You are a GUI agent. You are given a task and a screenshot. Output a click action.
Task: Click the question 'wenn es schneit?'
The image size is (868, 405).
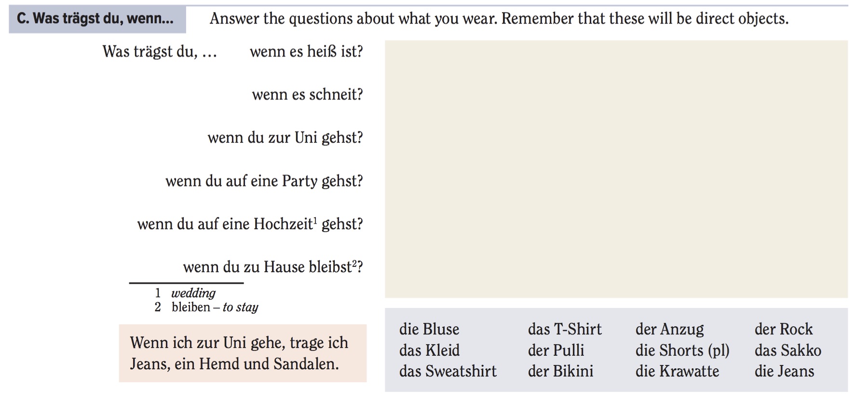[x=307, y=94]
